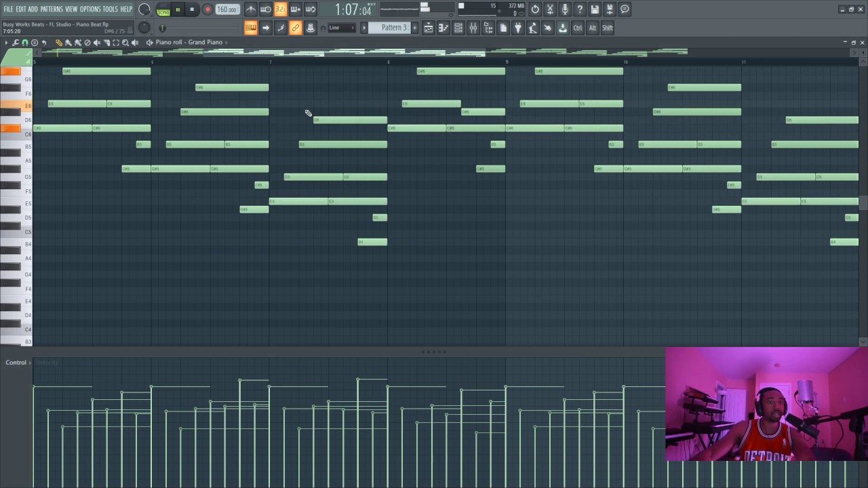This screenshot has width=868, height=488.
Task: Click the arrow left of Pattern 3
Action: (x=364, y=28)
